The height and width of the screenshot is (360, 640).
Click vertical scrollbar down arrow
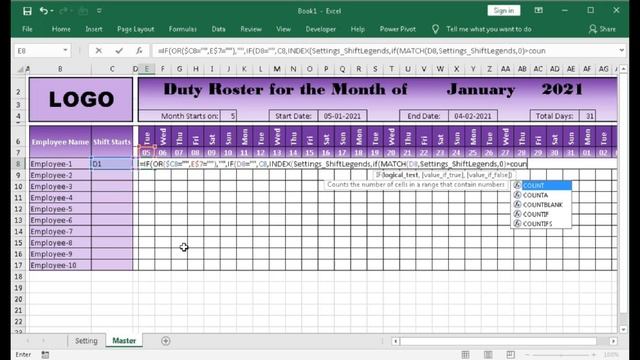623,329
